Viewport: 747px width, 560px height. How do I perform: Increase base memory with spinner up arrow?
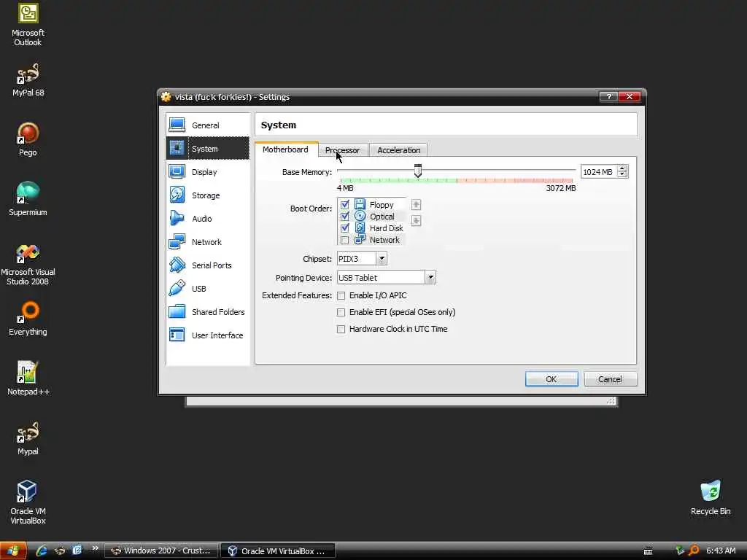click(622, 168)
